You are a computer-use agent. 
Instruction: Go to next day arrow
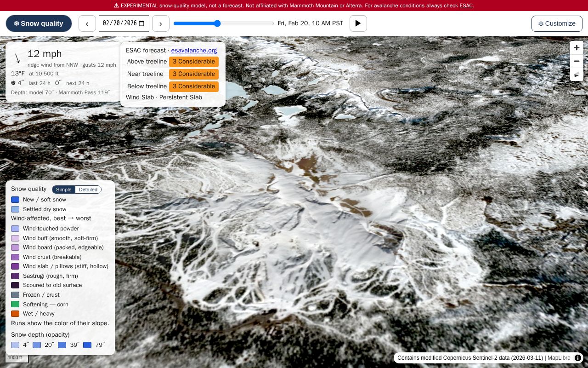click(x=161, y=23)
